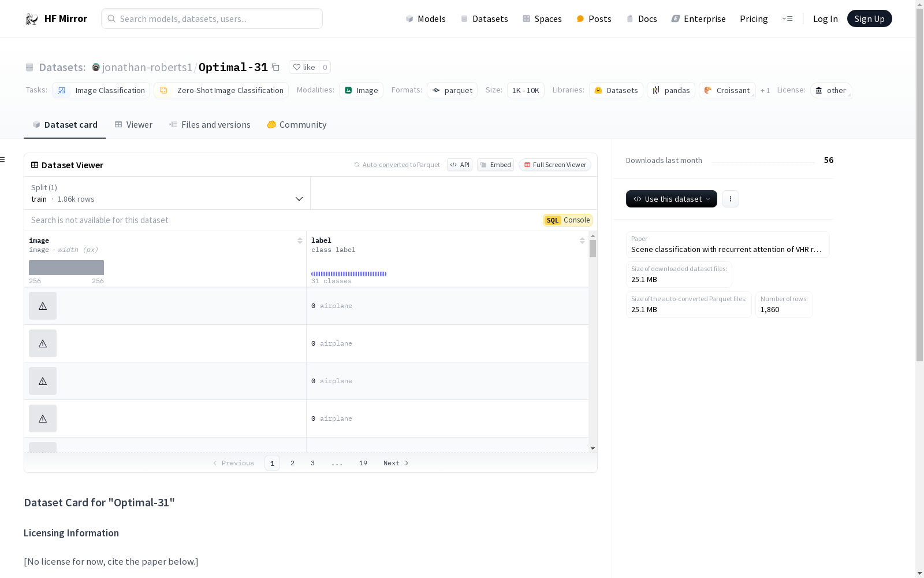Open Full Screen Viewer

point(555,165)
